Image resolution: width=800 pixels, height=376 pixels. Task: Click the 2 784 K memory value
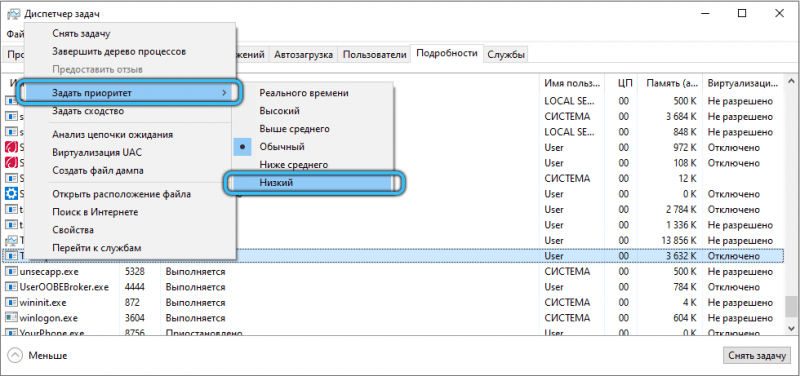(681, 209)
